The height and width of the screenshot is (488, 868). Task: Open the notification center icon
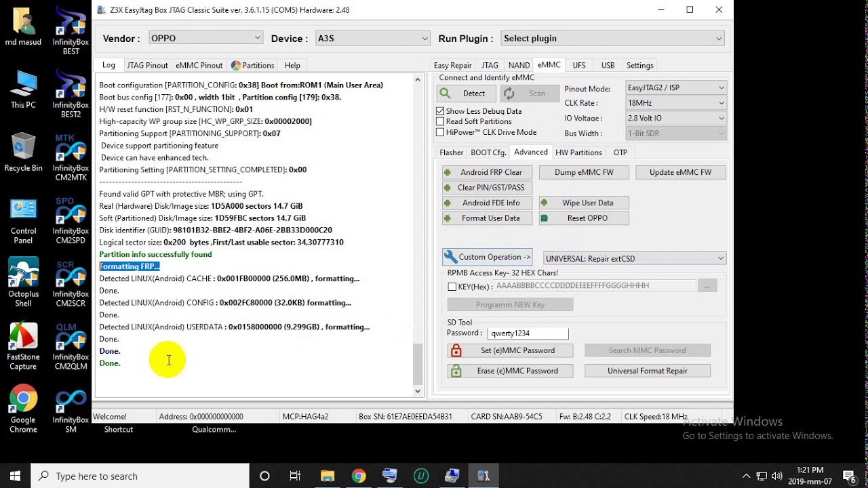point(848,476)
